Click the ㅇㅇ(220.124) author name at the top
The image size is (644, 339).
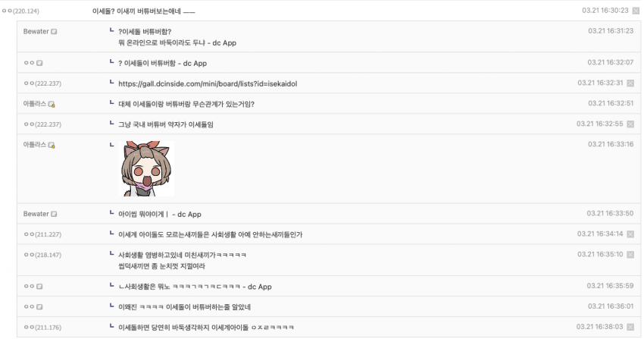[x=20, y=11]
